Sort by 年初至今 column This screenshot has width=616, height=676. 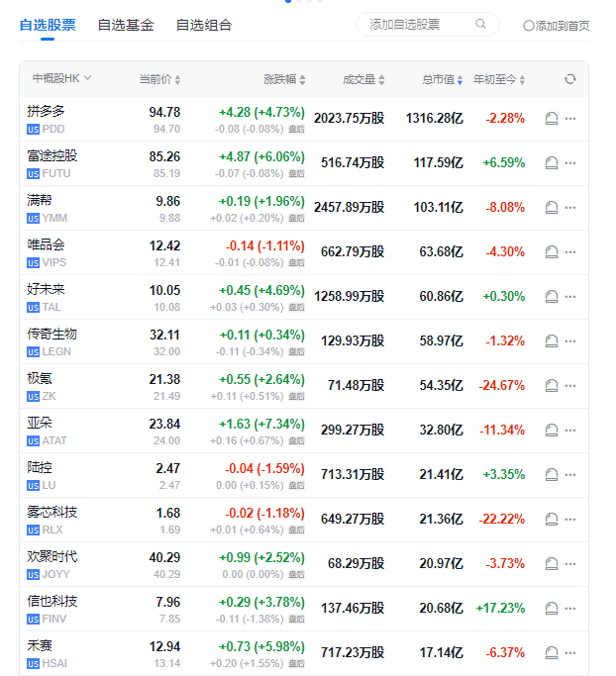[499, 79]
